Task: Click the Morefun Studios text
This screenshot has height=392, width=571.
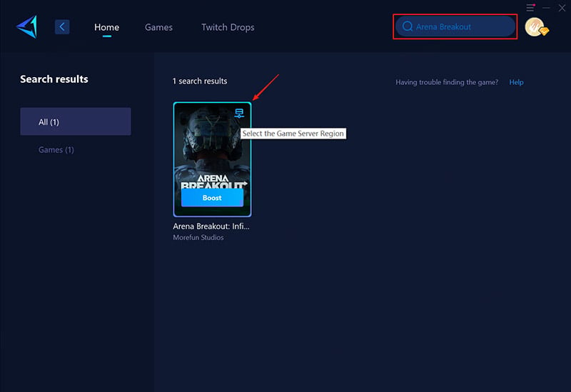Action: [198, 238]
